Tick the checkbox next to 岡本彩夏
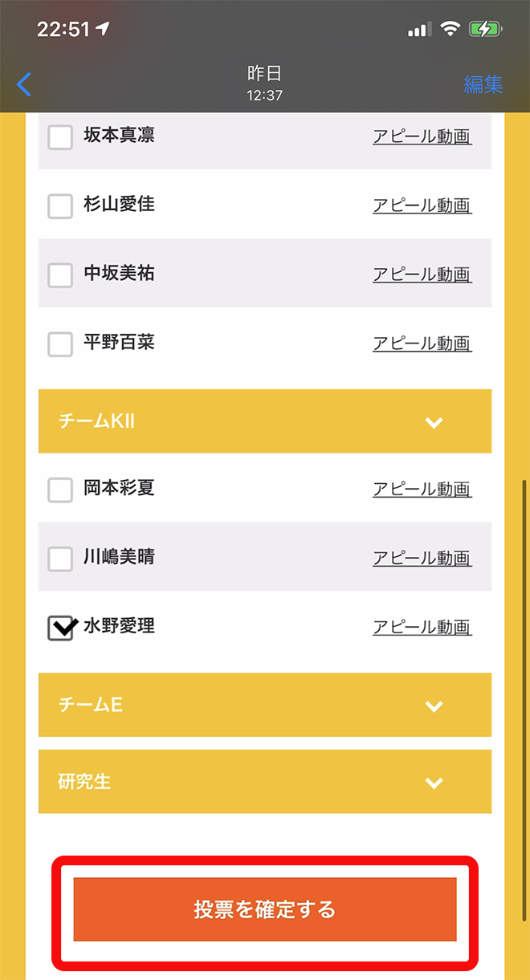The height and width of the screenshot is (980, 530). tap(60, 490)
